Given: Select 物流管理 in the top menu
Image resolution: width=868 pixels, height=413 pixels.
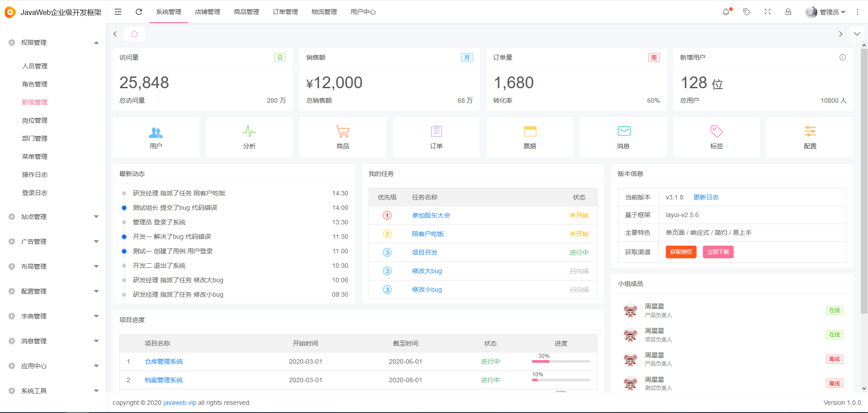Looking at the screenshot, I should pyautogui.click(x=324, y=12).
